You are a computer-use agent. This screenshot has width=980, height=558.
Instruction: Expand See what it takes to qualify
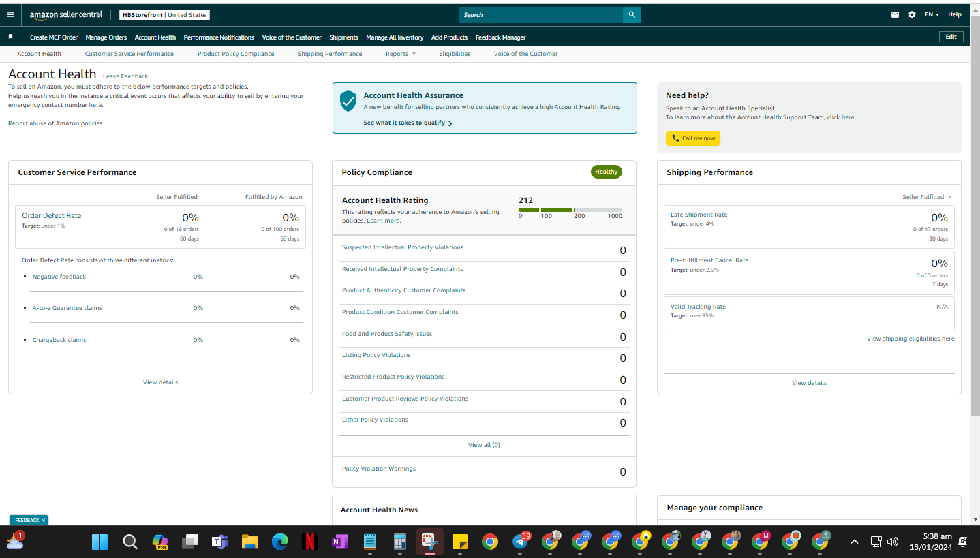[x=408, y=123]
